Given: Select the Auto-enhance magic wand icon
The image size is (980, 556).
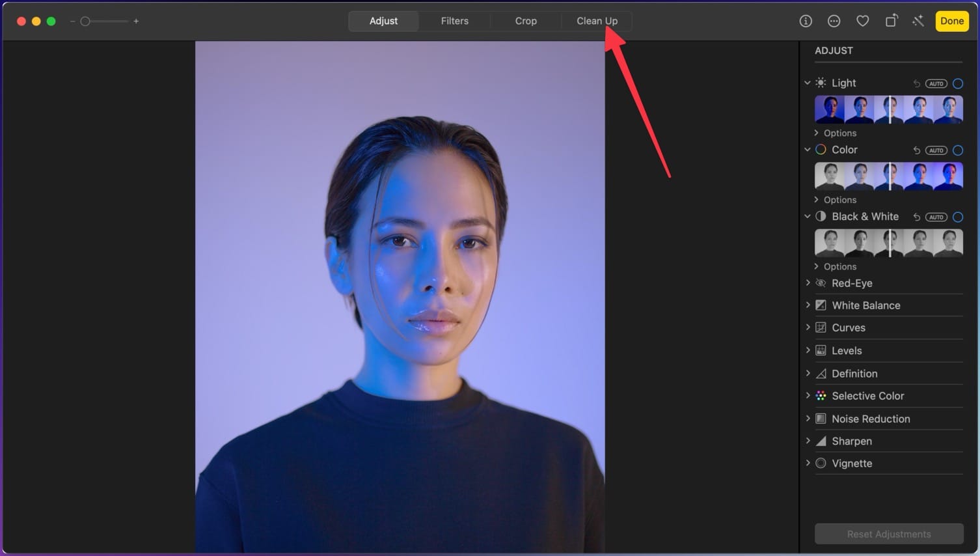Looking at the screenshot, I should pyautogui.click(x=918, y=21).
